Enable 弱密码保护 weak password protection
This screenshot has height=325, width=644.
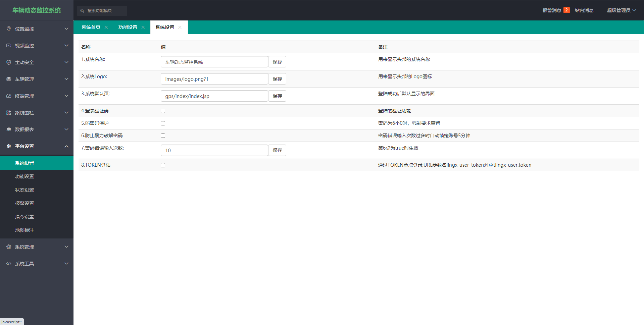(163, 123)
